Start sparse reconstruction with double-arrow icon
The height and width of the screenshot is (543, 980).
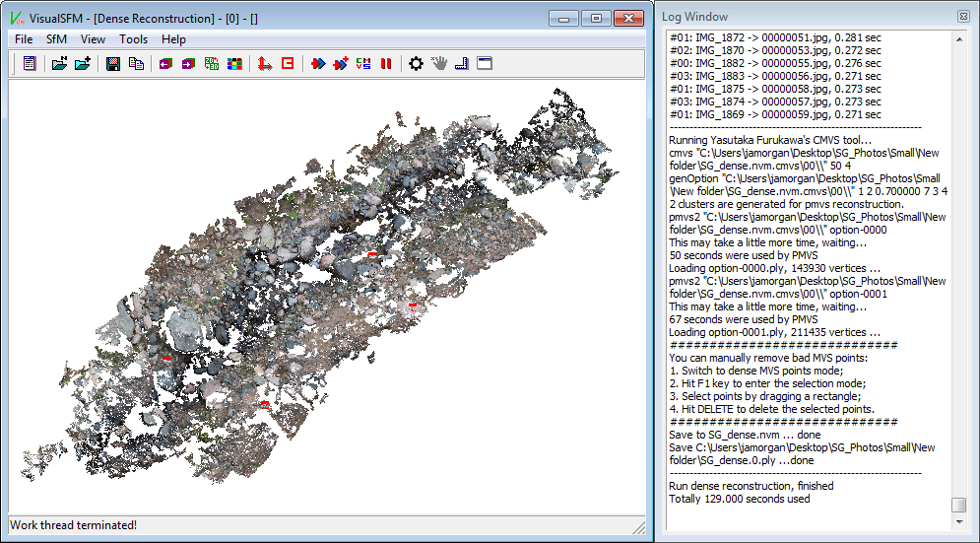(x=317, y=63)
